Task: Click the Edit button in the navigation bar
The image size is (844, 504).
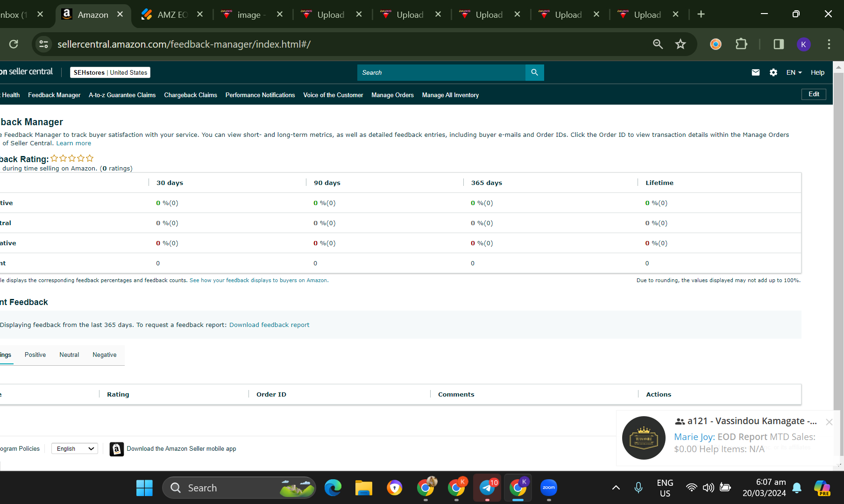Action: (814, 94)
